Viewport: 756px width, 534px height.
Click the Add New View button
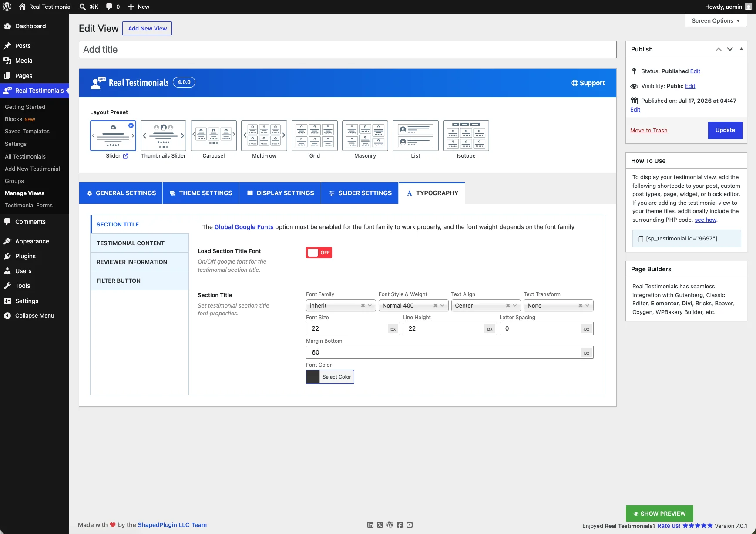pyautogui.click(x=147, y=28)
